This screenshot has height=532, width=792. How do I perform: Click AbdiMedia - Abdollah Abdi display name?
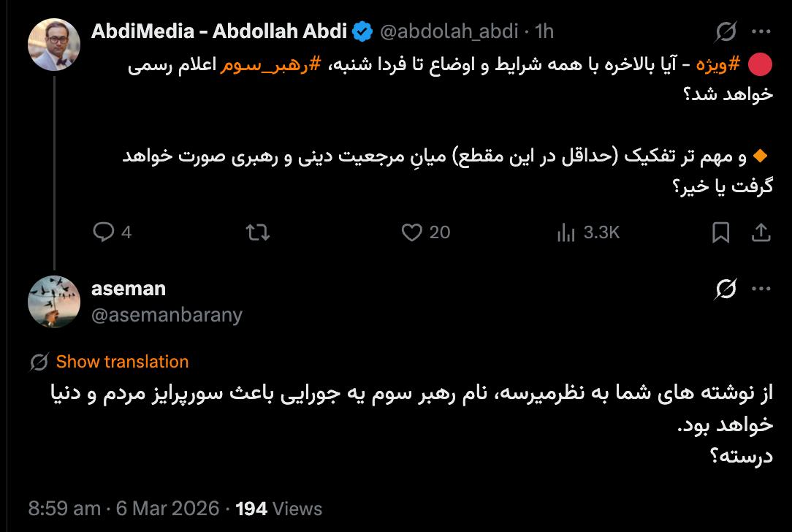(x=219, y=31)
